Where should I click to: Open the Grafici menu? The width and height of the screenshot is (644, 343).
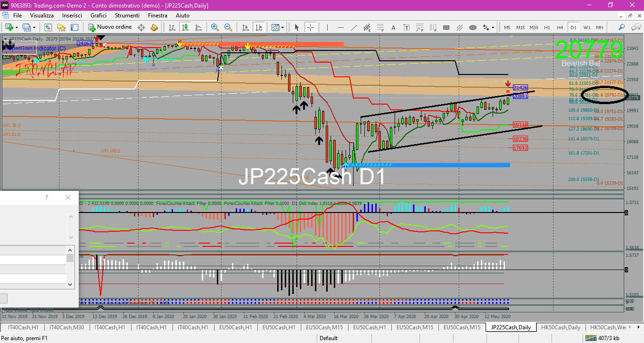(99, 16)
